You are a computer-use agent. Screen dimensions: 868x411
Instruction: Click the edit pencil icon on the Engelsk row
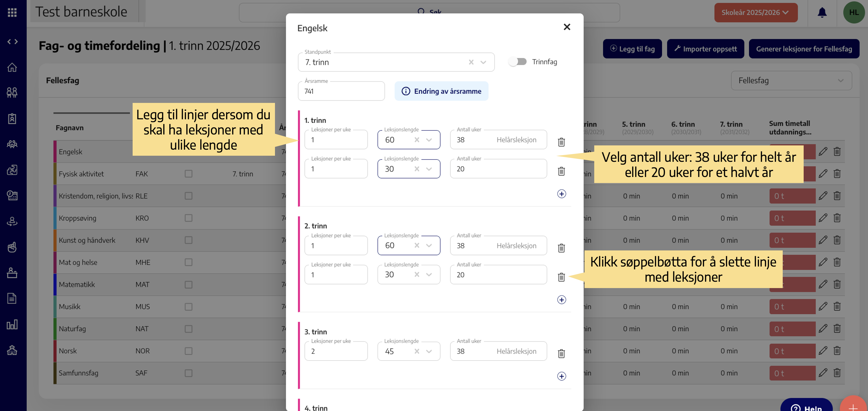[x=823, y=151]
